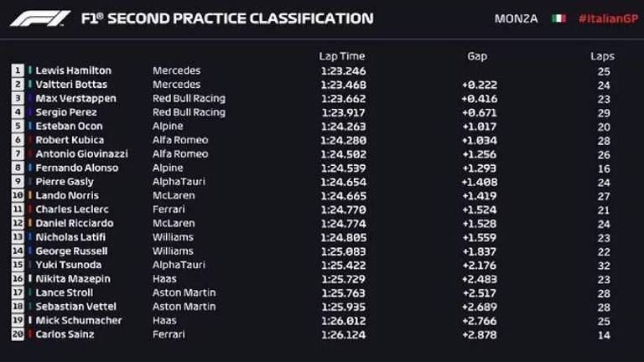The image size is (644, 362).
Task: Click the Second Practice Classification title
Action: (226, 18)
